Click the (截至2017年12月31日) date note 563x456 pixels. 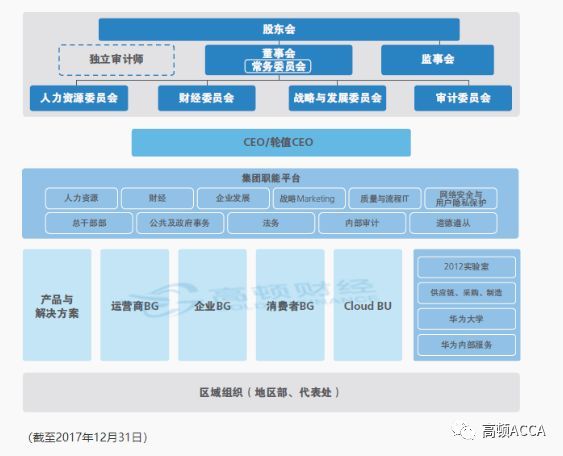(88, 437)
